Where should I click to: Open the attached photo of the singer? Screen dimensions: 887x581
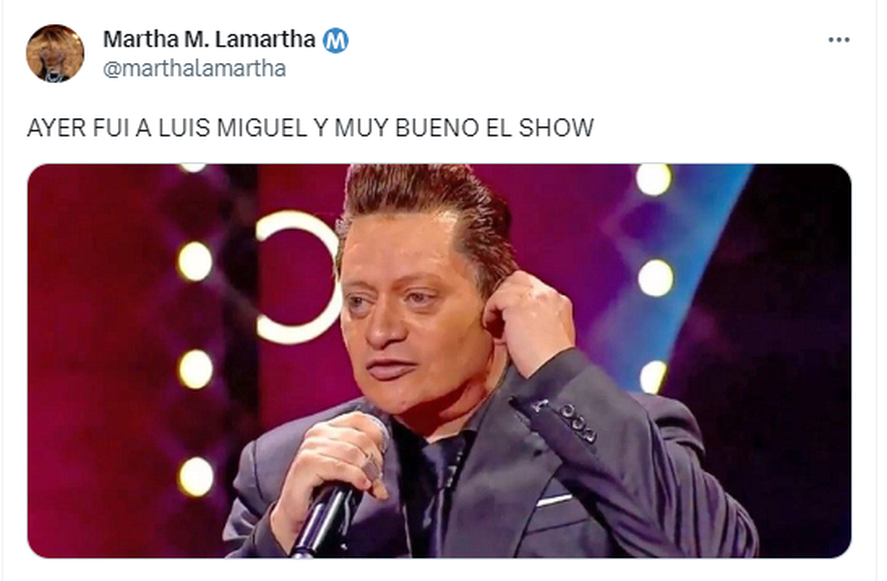click(439, 361)
